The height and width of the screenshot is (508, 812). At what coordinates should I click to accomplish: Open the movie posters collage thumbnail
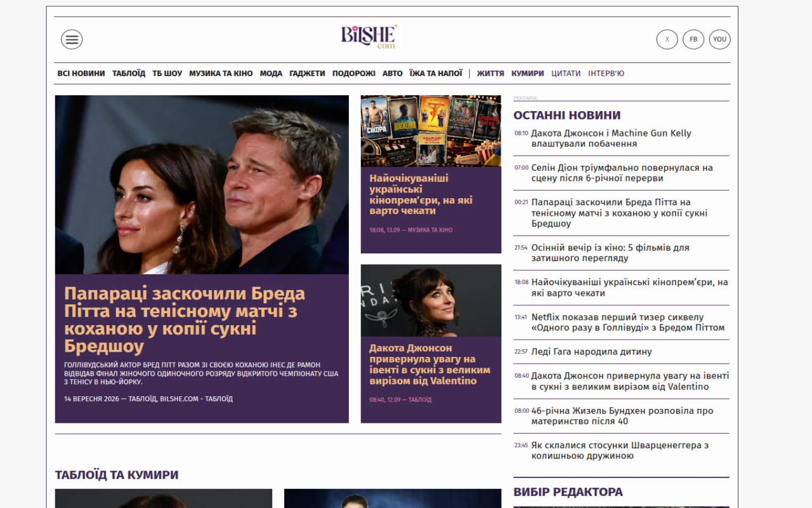(x=431, y=131)
